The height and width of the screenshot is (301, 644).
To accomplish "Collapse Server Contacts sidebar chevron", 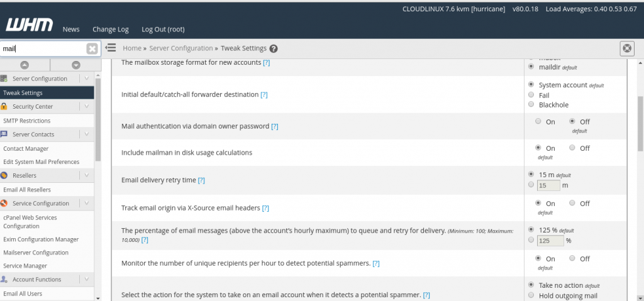I will click(x=87, y=134).
